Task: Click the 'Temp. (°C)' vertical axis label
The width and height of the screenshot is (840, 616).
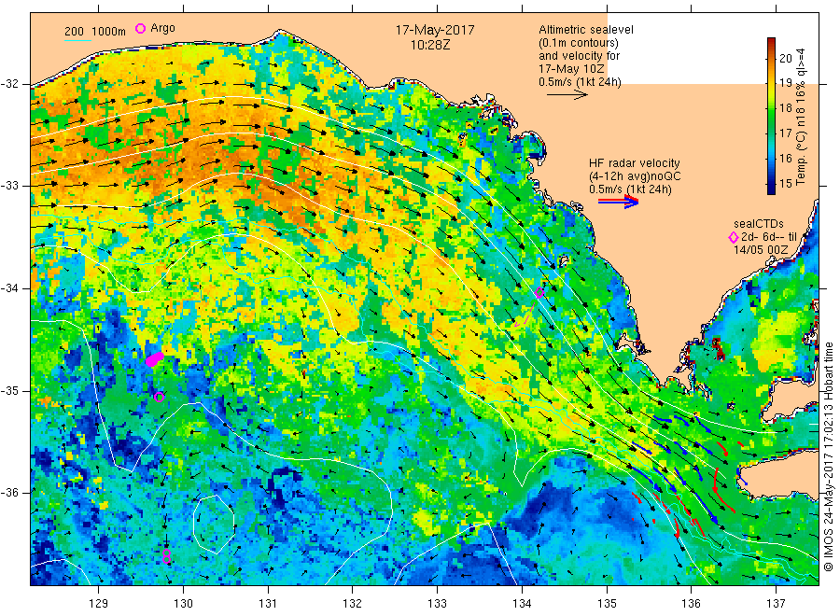Action: (801, 158)
